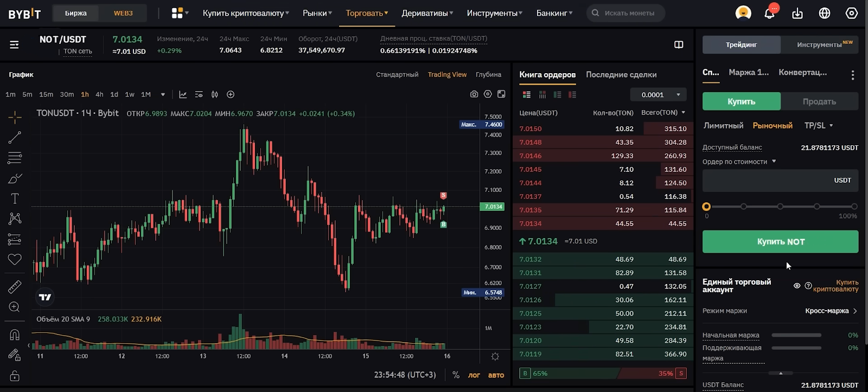Toggle the logarithmic scale 'лог'
Screen dimensions: 868x392
tap(474, 375)
